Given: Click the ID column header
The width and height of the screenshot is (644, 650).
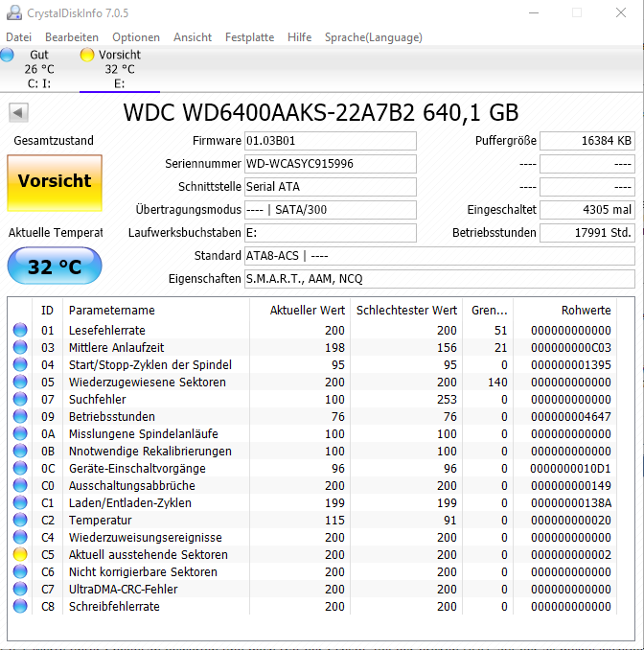Looking at the screenshot, I should pos(47,310).
